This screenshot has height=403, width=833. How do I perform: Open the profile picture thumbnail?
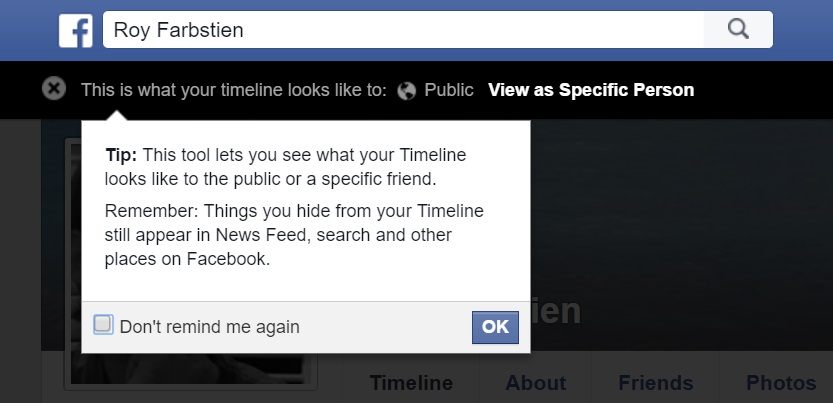point(190,370)
